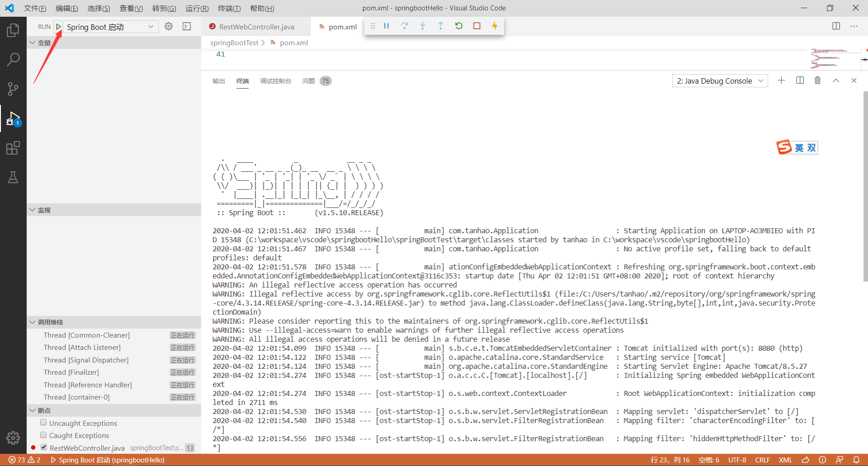Open launch.json with the gear icon
Viewport: 868px width, 466px height.
(x=169, y=26)
